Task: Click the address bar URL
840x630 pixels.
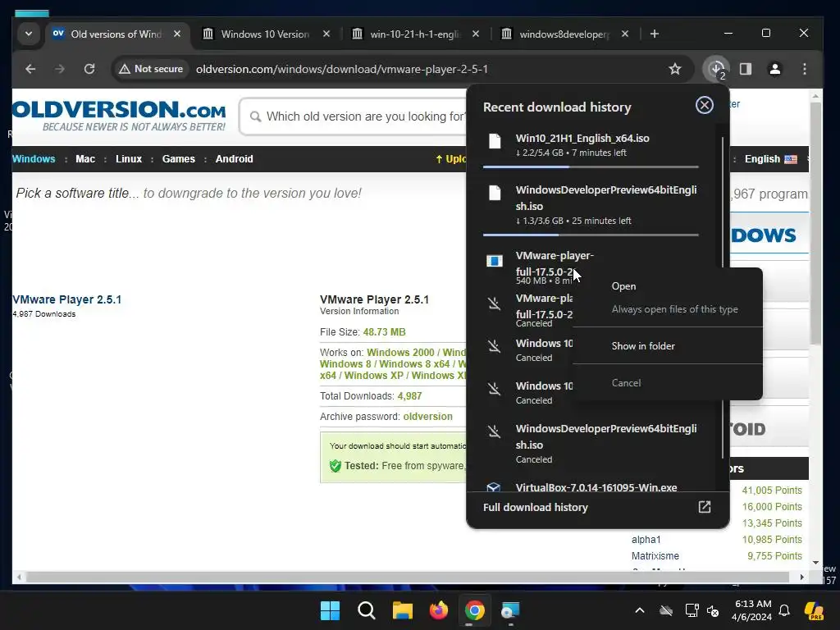Action: tap(342, 69)
